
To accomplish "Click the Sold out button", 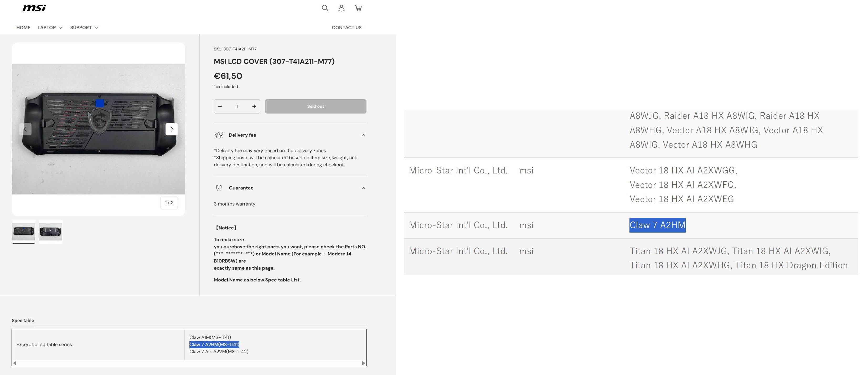I will (316, 106).
